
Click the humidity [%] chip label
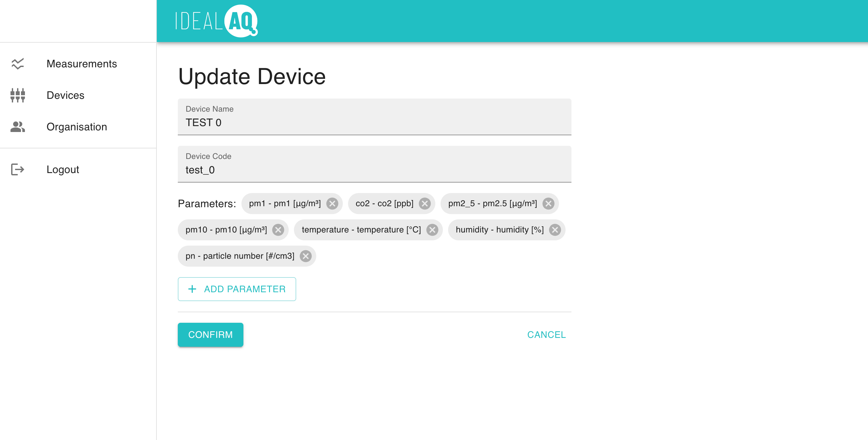[x=500, y=230]
